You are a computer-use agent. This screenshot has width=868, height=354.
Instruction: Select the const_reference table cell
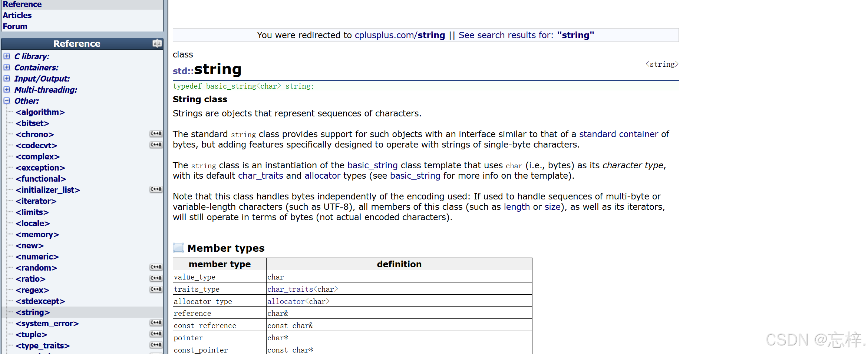pos(220,325)
